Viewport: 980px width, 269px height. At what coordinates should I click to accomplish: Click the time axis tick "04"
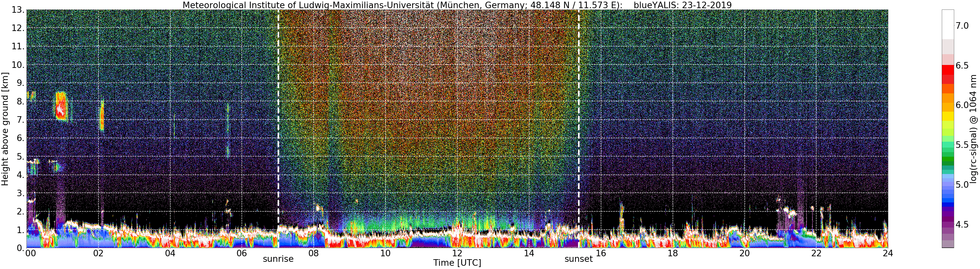pyautogui.click(x=170, y=253)
